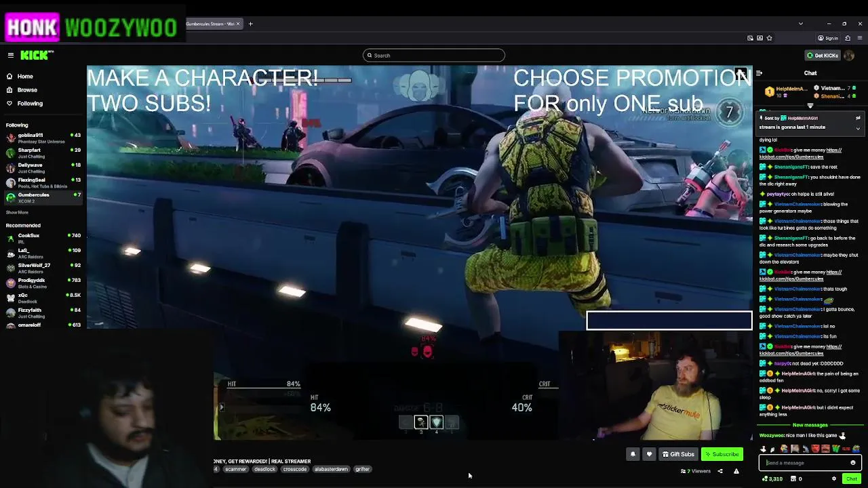
Task: Click Fizzyfaith channel avatar
Action: pos(10,313)
